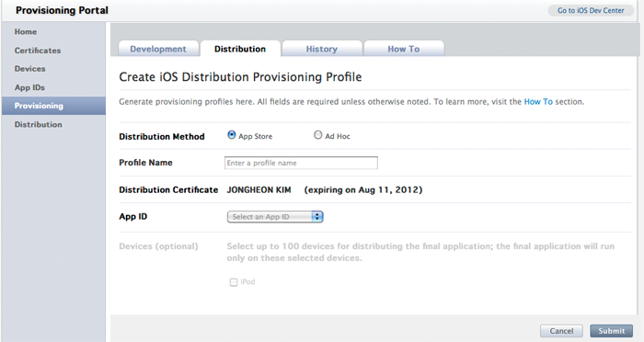The height and width of the screenshot is (342, 644).
Task: Click the Provisioning Portal title
Action: (x=62, y=10)
